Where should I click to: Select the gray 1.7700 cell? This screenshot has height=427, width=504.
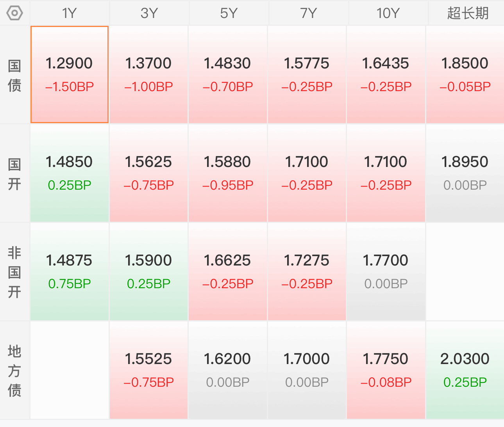click(x=386, y=272)
